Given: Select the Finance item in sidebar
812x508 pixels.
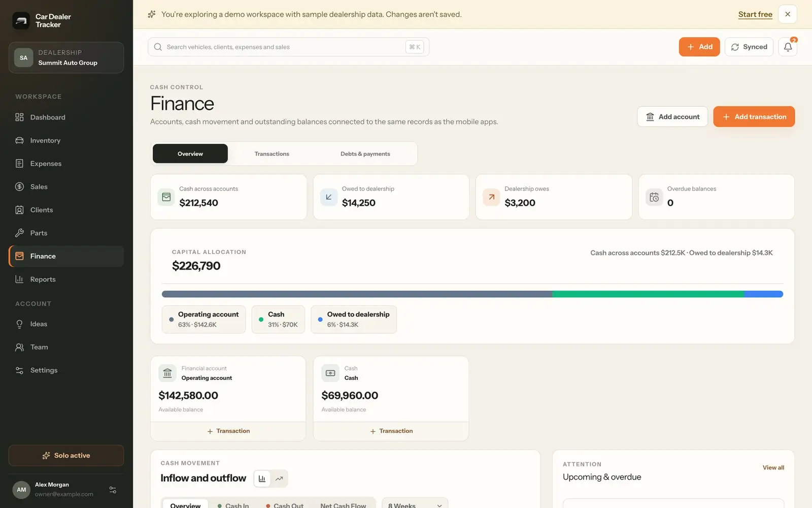Looking at the screenshot, I should click(x=66, y=257).
